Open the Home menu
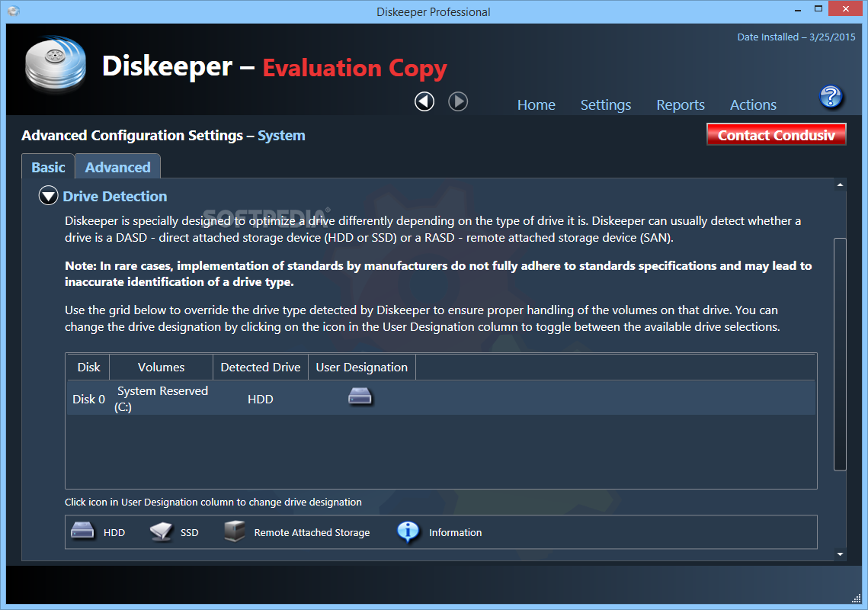The image size is (868, 610). [x=536, y=104]
